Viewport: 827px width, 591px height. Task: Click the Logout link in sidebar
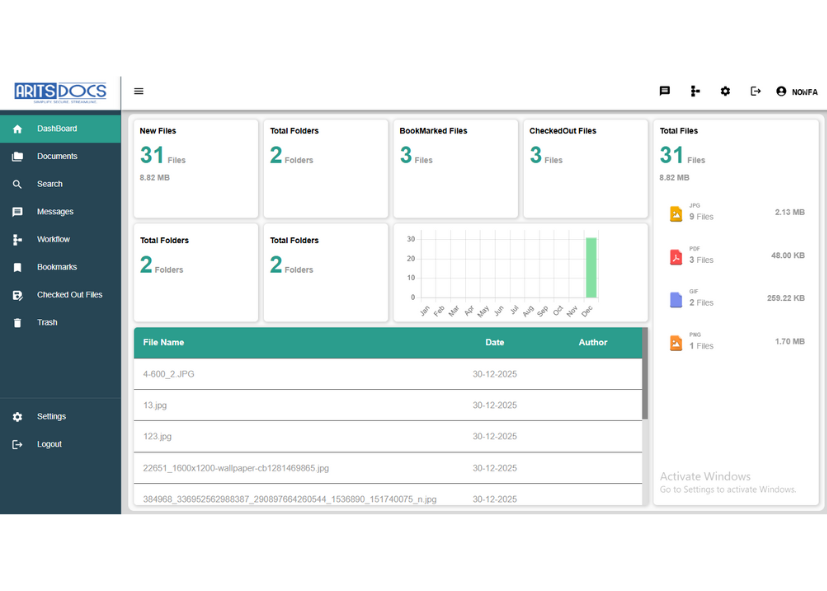tap(49, 444)
